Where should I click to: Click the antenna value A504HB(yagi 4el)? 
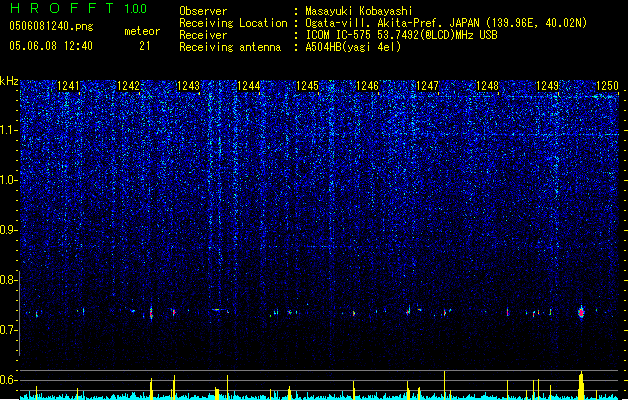point(353,47)
